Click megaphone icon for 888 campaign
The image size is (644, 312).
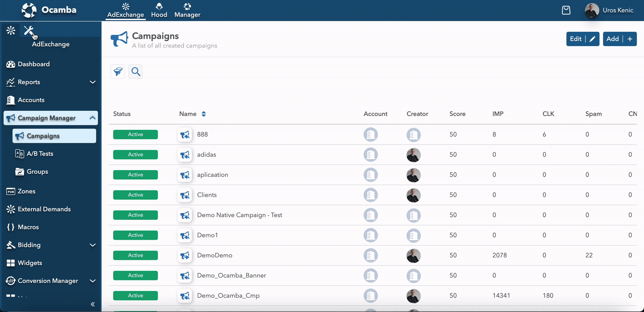click(185, 135)
